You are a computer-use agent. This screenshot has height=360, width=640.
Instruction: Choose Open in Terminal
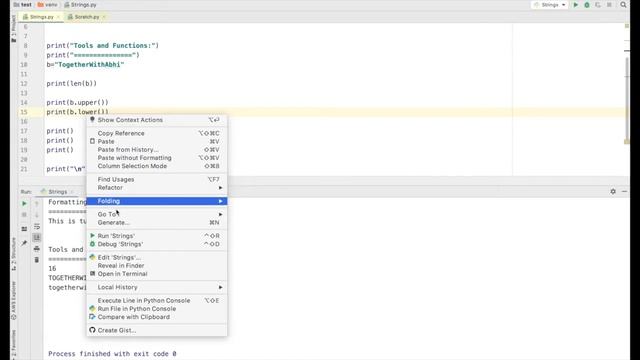click(157, 274)
